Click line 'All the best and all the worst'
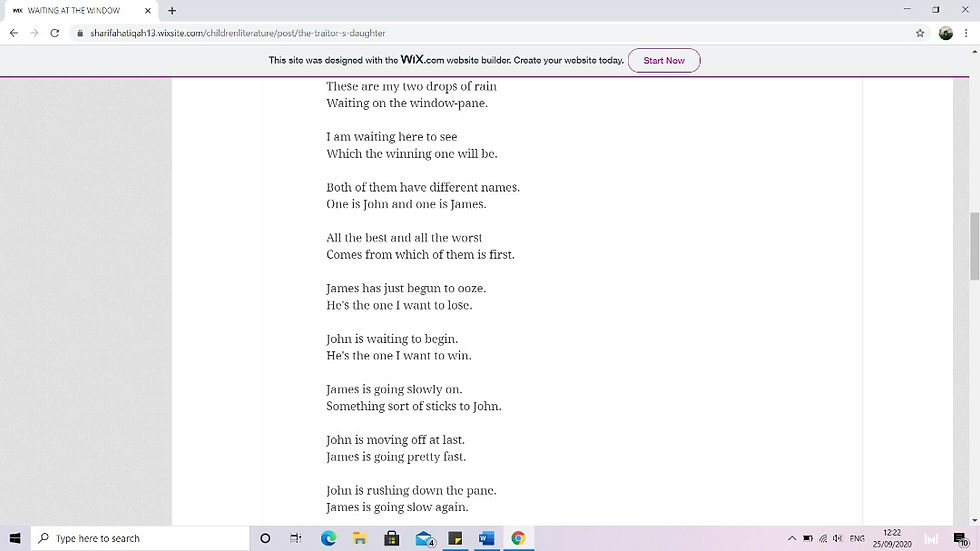This screenshot has height=551, width=980. coord(404,238)
